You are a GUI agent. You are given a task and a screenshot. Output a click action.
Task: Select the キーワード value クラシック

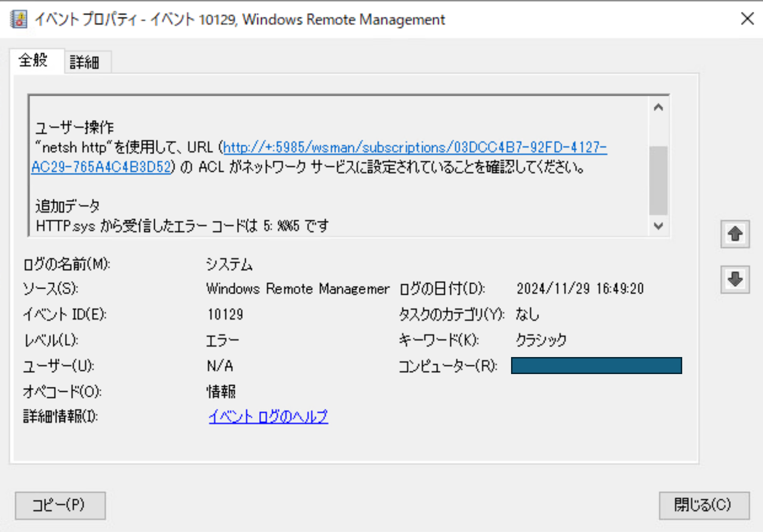[542, 340]
